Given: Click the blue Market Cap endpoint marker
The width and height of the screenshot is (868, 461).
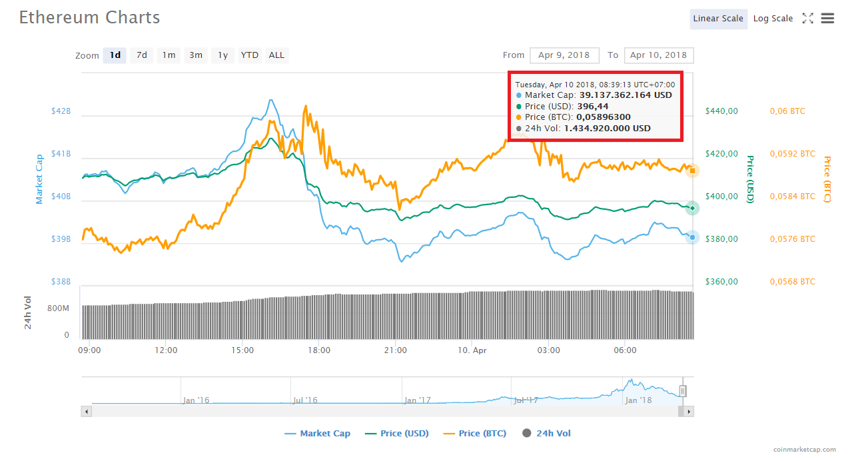Looking at the screenshot, I should (692, 237).
